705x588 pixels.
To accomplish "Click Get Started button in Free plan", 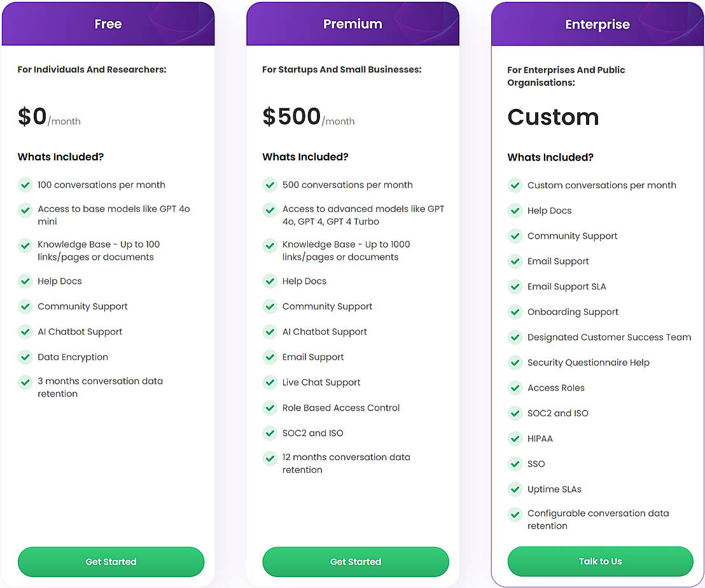I will pos(111,562).
